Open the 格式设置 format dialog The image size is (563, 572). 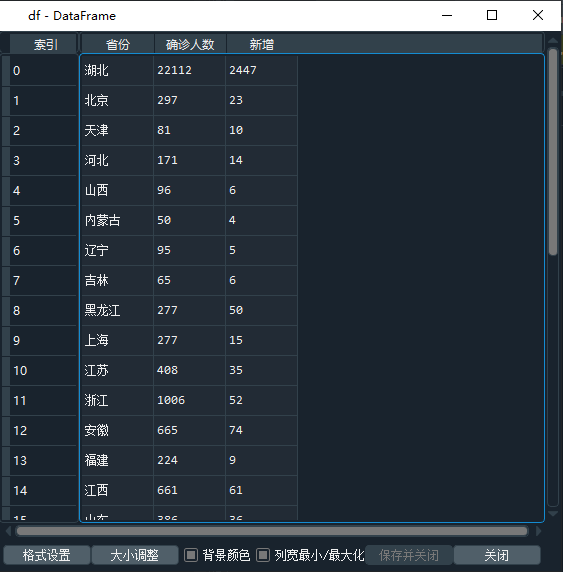(47, 555)
